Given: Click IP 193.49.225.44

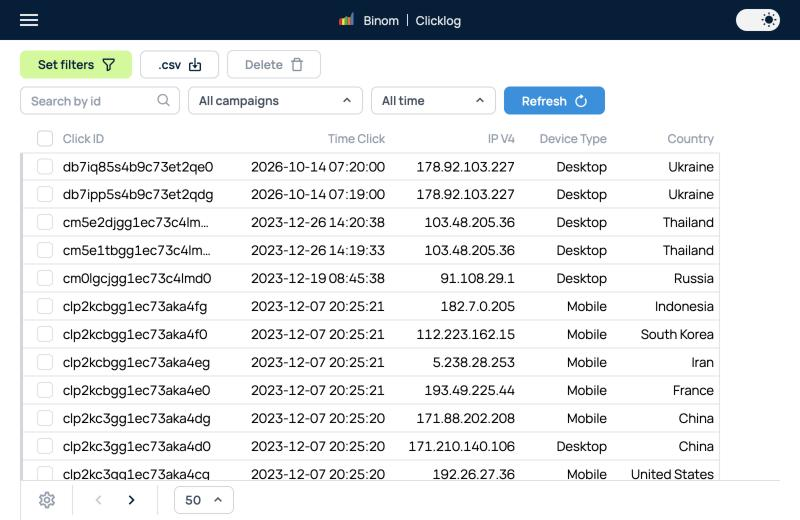Looking at the screenshot, I should pyautogui.click(x=469, y=390).
